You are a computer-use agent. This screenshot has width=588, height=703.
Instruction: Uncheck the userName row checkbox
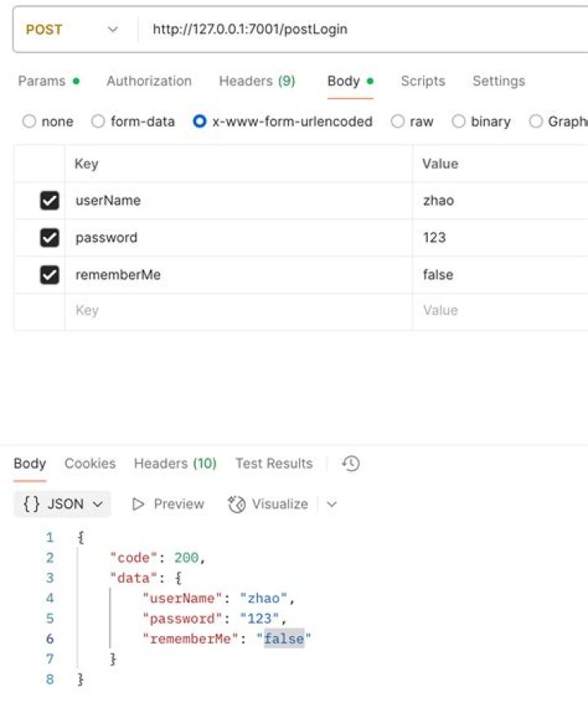[x=49, y=200]
